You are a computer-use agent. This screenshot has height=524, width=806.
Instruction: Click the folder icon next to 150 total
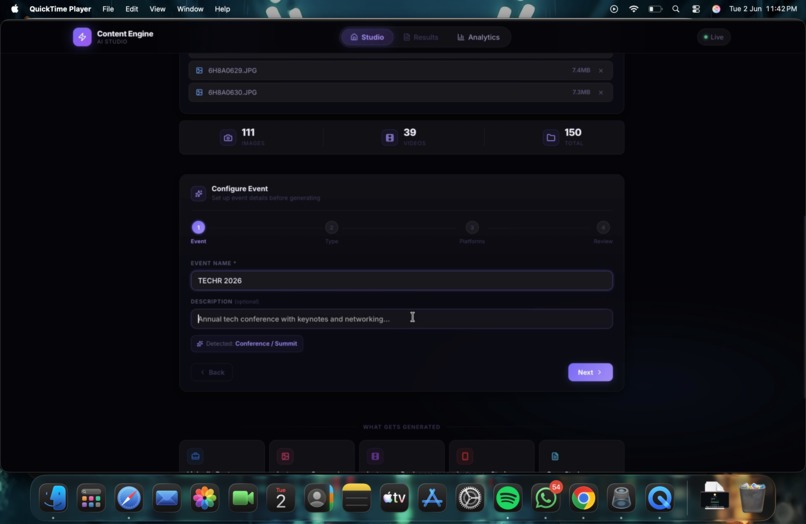coord(551,138)
